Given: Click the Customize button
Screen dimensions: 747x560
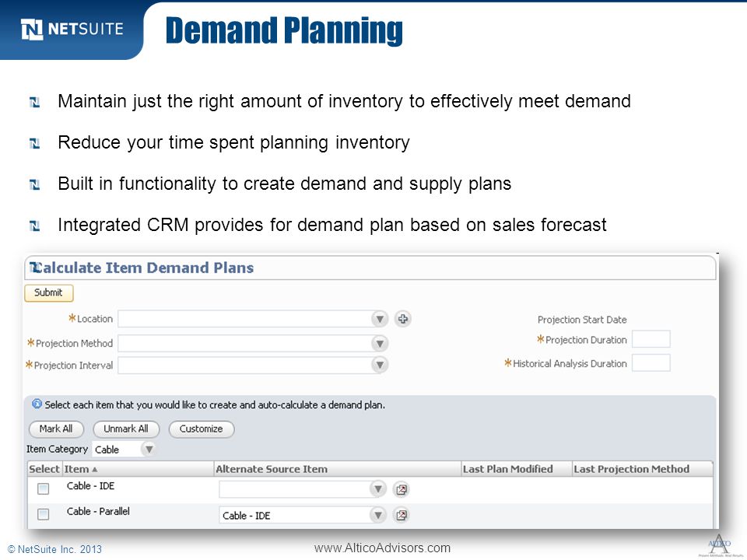Looking at the screenshot, I should click(x=201, y=429).
